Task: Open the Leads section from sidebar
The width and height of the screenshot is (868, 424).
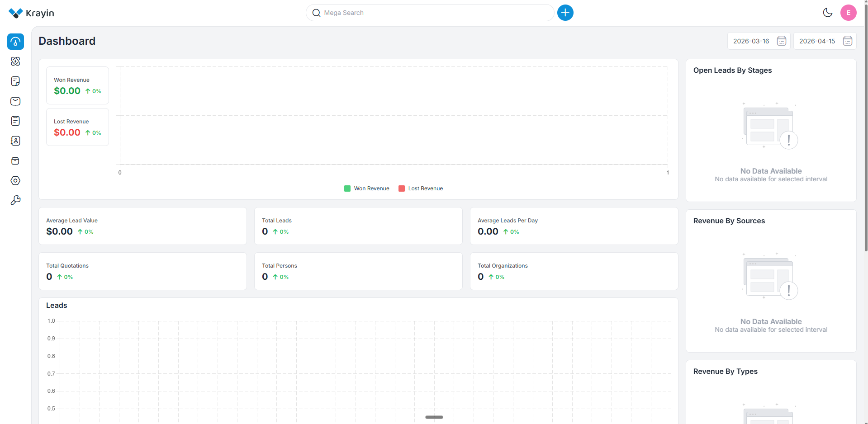Action: (x=15, y=61)
